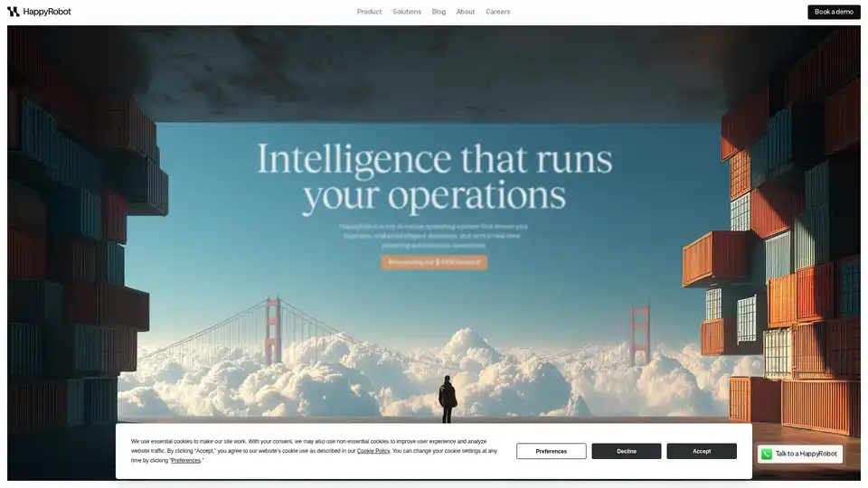Go to the Blog page

click(x=439, y=12)
